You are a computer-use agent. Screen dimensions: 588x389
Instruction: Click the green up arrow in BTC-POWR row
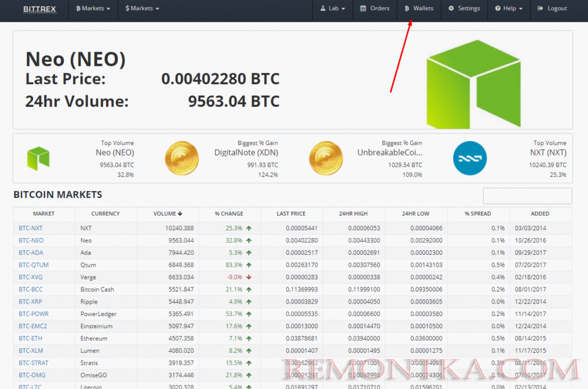(x=249, y=314)
